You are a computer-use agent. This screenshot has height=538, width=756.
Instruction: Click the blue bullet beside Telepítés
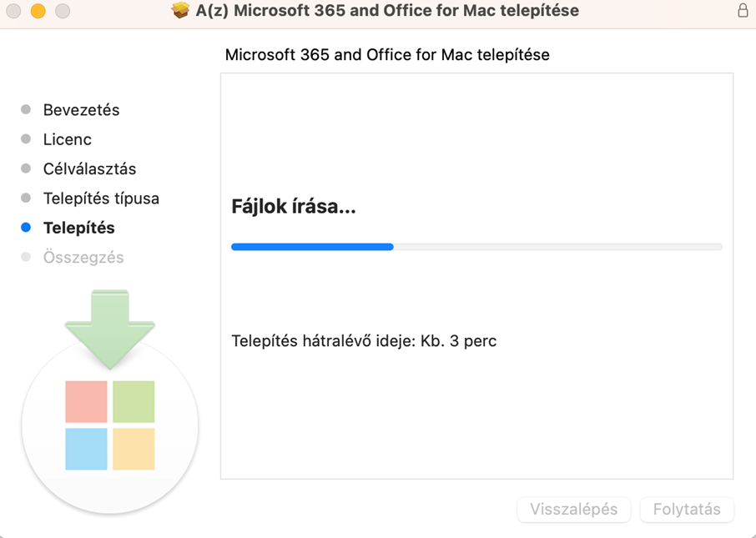point(26,228)
